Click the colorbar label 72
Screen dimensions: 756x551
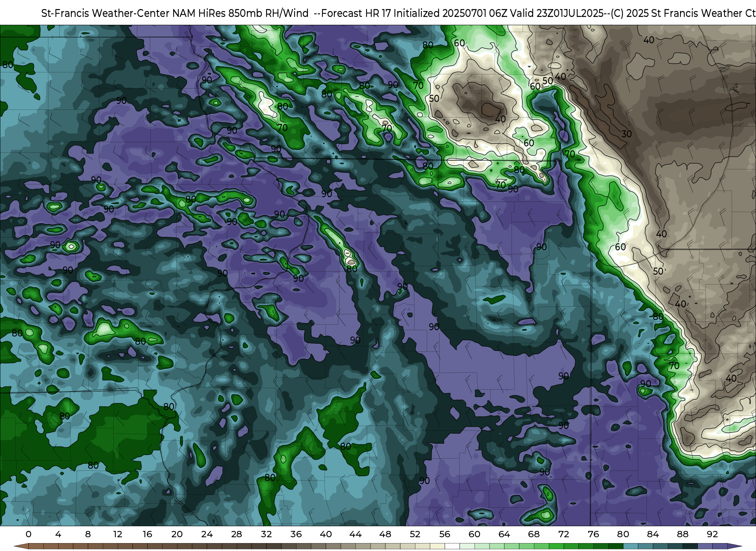(564, 534)
